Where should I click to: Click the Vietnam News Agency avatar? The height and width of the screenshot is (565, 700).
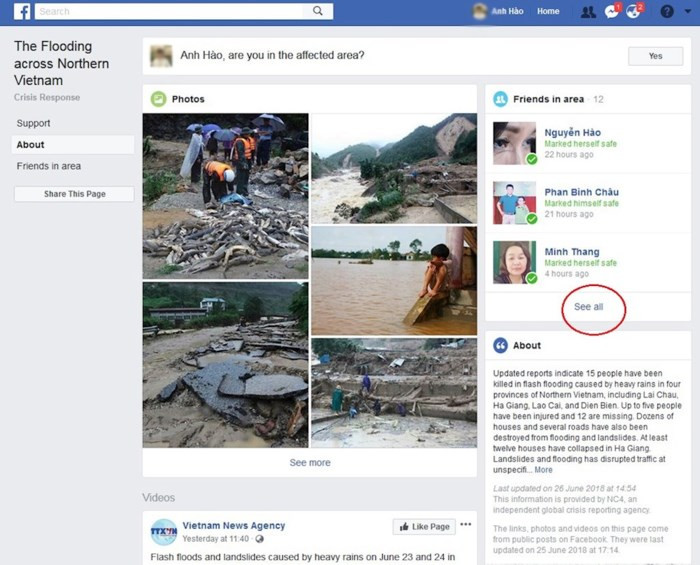coord(164,531)
